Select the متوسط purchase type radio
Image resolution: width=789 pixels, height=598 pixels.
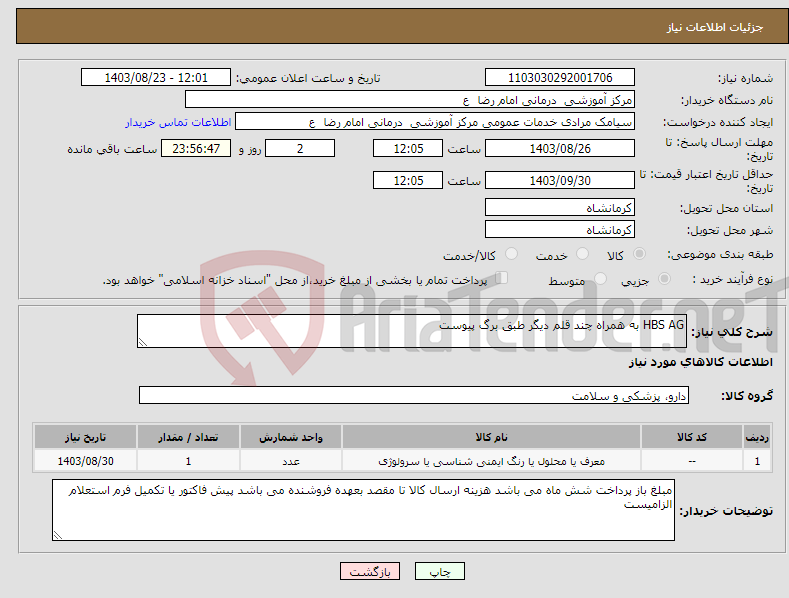(x=600, y=279)
